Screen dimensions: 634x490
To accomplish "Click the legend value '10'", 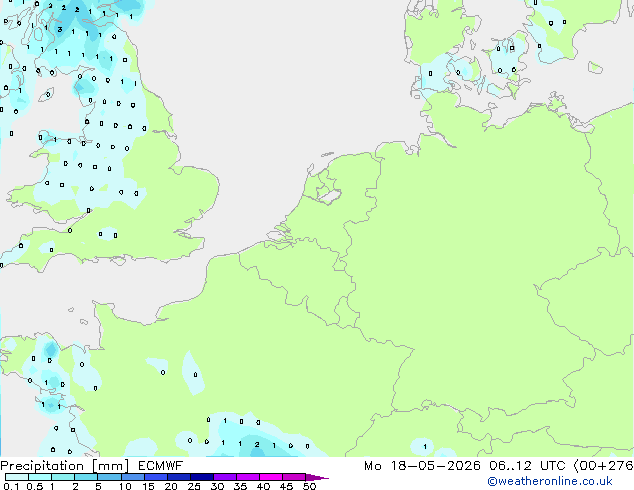I will click(x=125, y=486).
